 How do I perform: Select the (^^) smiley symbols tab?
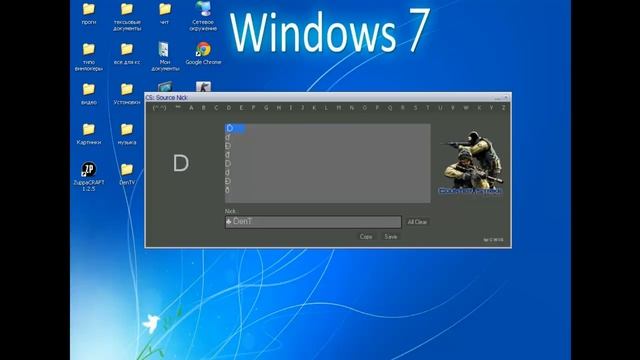[x=159, y=108]
